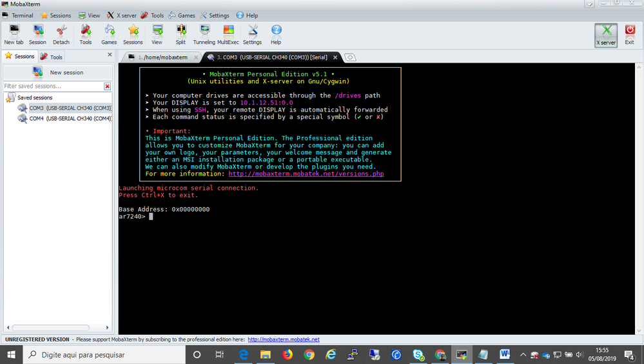Click the Session toolbar icon

[37, 35]
